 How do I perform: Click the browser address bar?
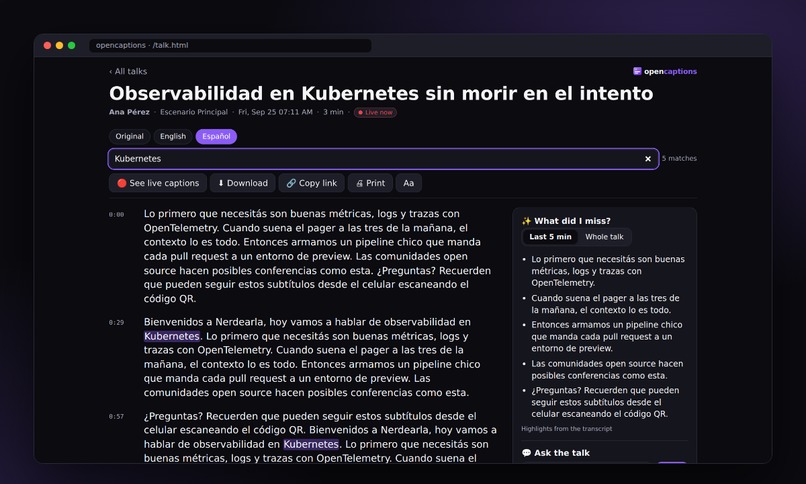click(230, 45)
